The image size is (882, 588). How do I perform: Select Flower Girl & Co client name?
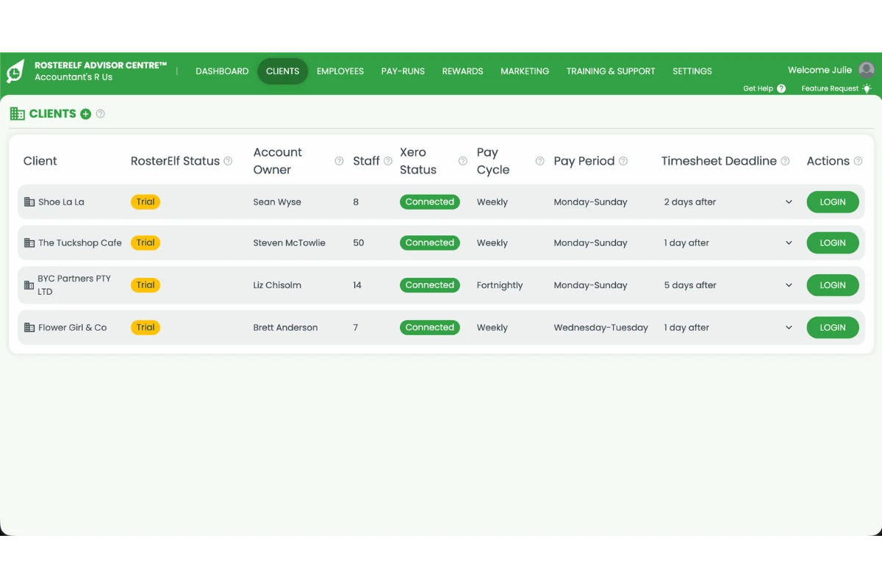click(73, 328)
